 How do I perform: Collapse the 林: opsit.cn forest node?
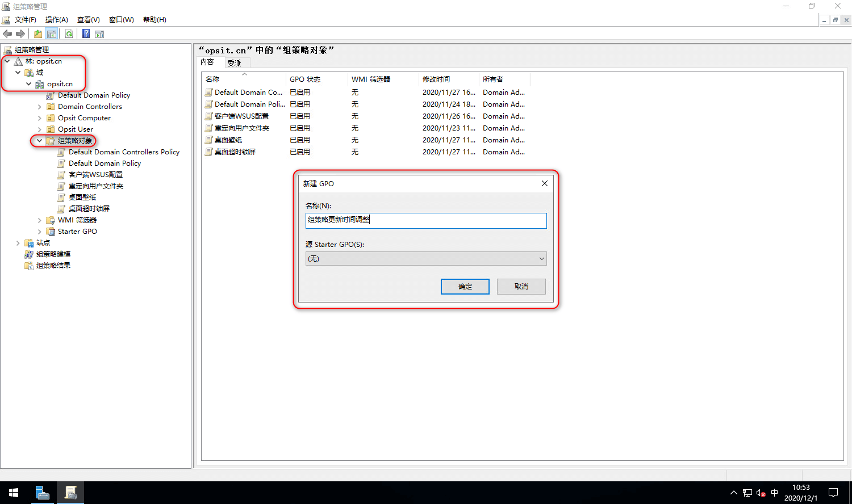(x=7, y=61)
